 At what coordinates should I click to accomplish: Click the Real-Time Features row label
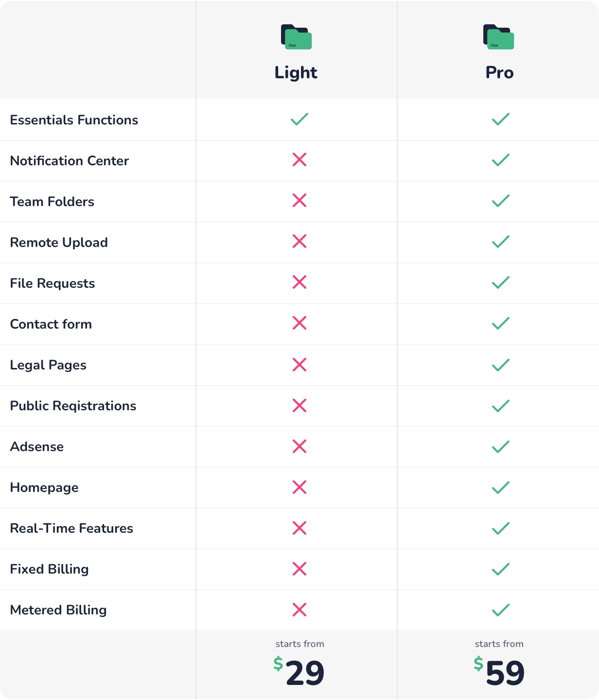(x=71, y=528)
